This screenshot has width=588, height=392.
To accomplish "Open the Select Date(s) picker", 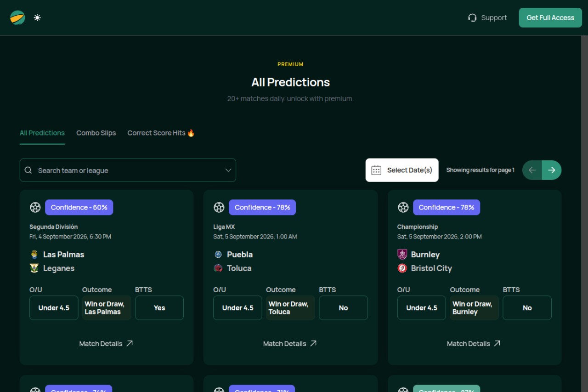I will (x=402, y=170).
